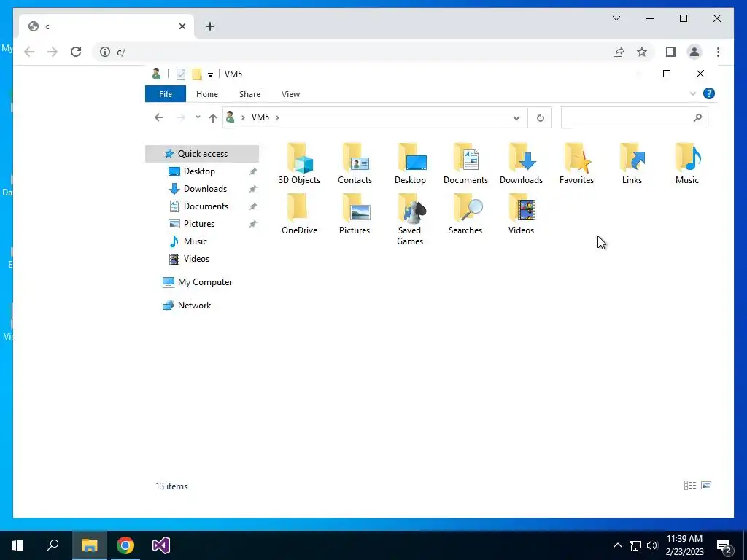Open the notification center
747x560 pixels.
coord(724,545)
